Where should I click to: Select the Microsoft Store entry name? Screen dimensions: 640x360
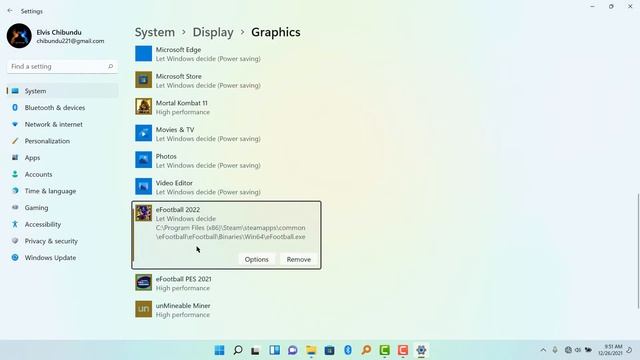179,76
